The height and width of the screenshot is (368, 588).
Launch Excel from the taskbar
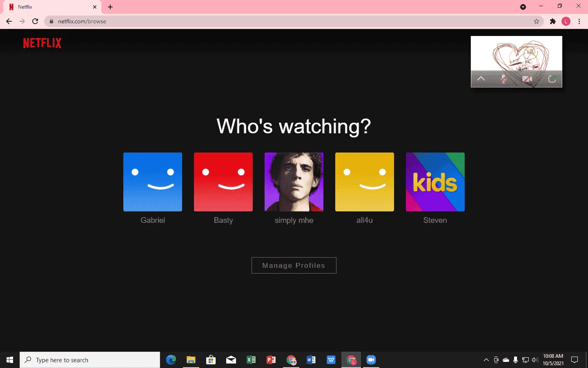coord(251,360)
